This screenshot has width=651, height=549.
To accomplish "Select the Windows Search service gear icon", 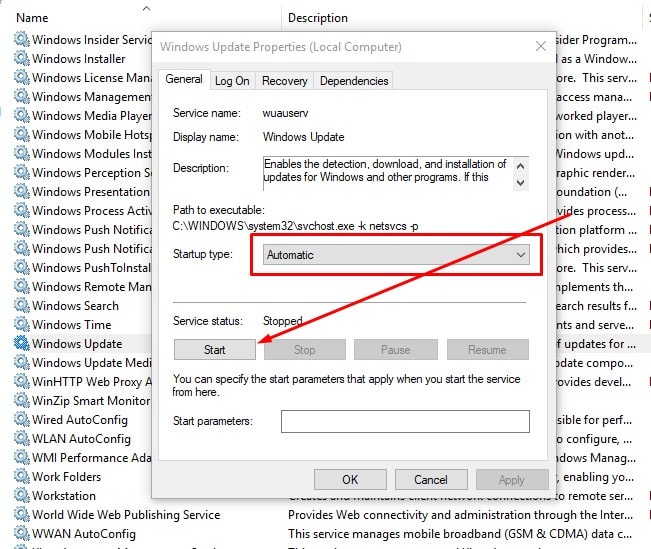I will point(21,306).
